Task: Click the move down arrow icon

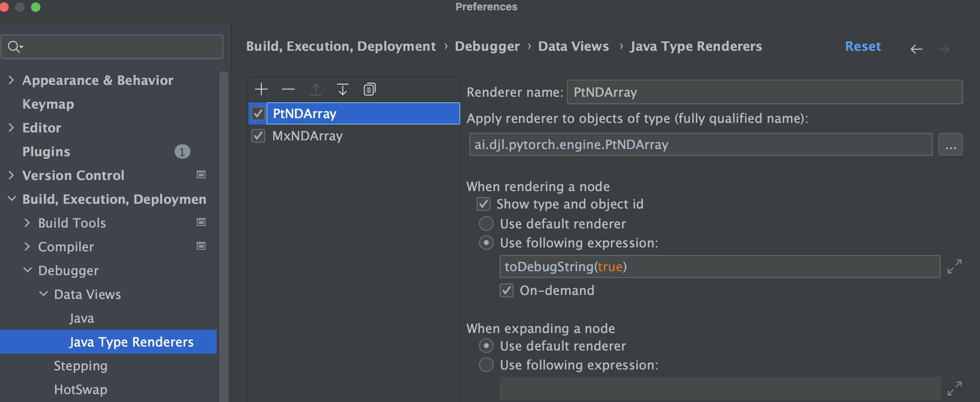Action: pyautogui.click(x=342, y=90)
